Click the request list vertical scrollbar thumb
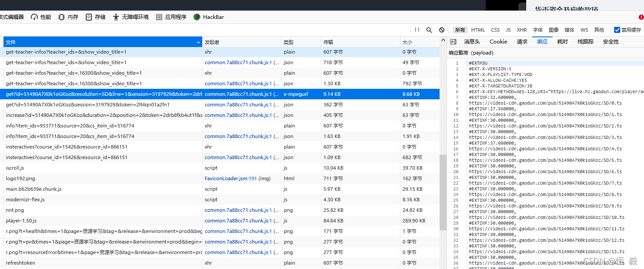This screenshot has height=269, width=644. pos(443,193)
